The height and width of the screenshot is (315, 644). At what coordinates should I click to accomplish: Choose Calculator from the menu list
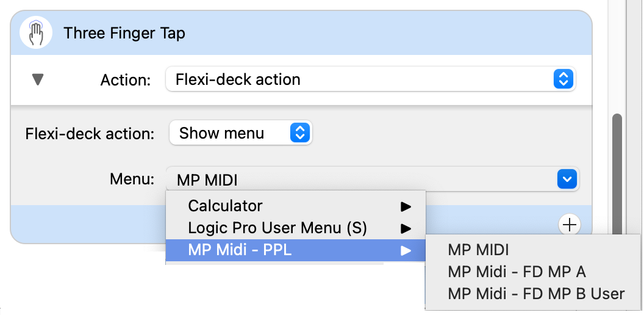point(225,206)
